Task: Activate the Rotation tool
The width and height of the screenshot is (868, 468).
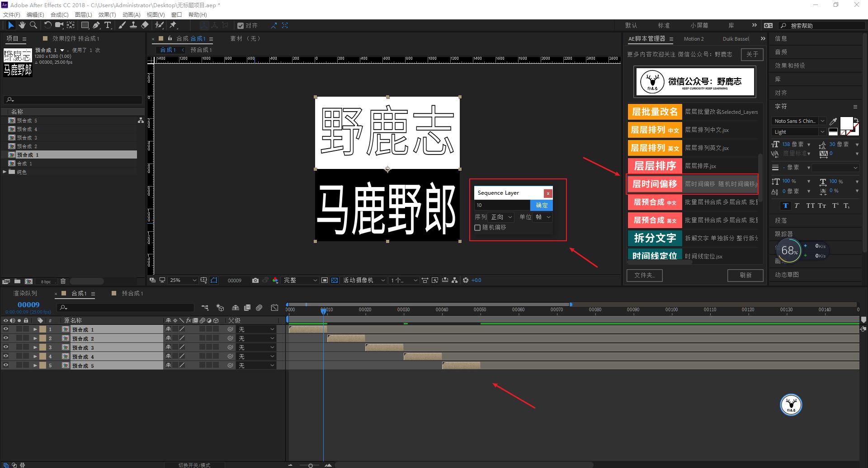Action: [48, 25]
